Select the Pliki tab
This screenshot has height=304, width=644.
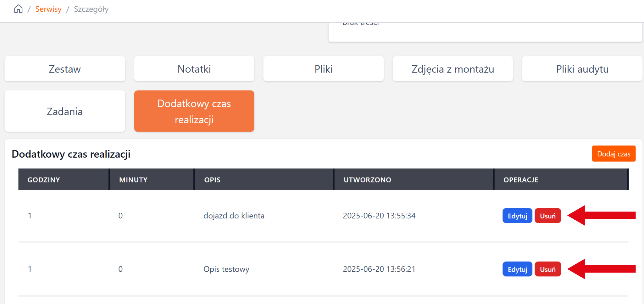pyautogui.click(x=323, y=69)
